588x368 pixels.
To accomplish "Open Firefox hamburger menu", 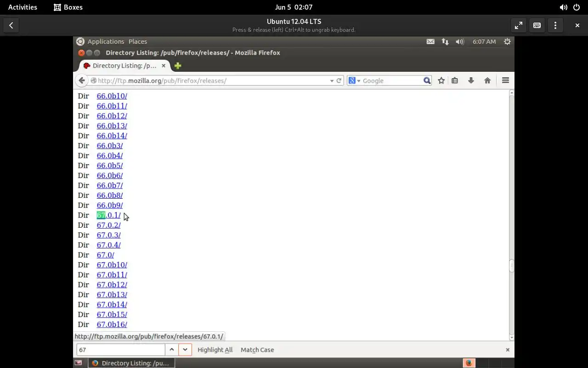I will [505, 80].
